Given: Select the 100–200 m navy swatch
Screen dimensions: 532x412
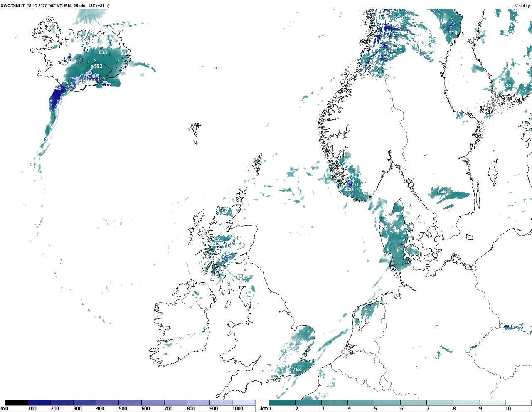Looking at the screenshot, I should point(39,403).
